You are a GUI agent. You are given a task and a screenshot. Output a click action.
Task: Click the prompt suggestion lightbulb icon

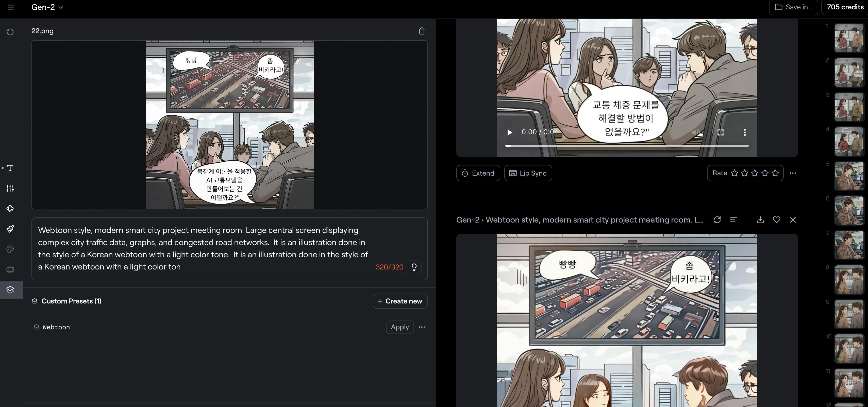[x=414, y=267]
